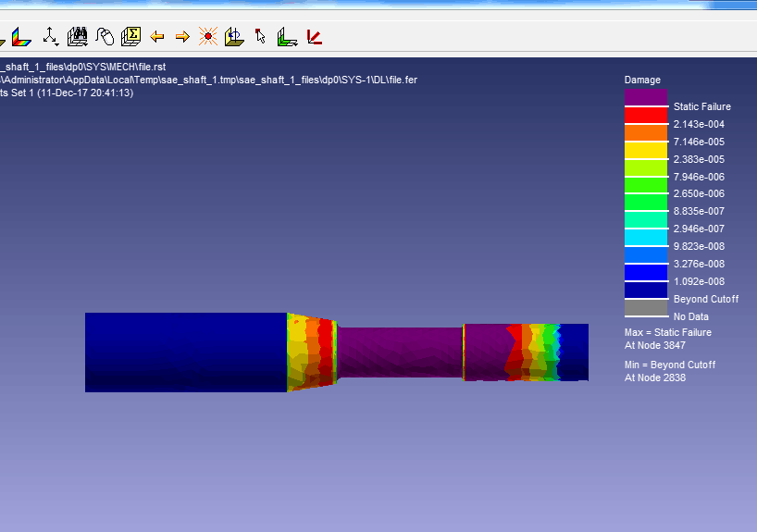Click the 'Min = Beyond Cutoff' legend text
This screenshot has height=532, width=757.
click(669, 365)
